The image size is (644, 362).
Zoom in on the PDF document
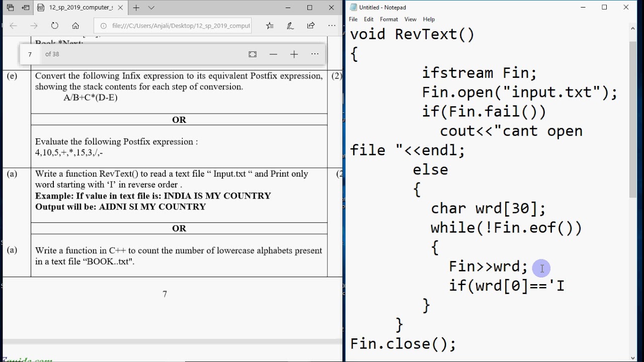(294, 54)
